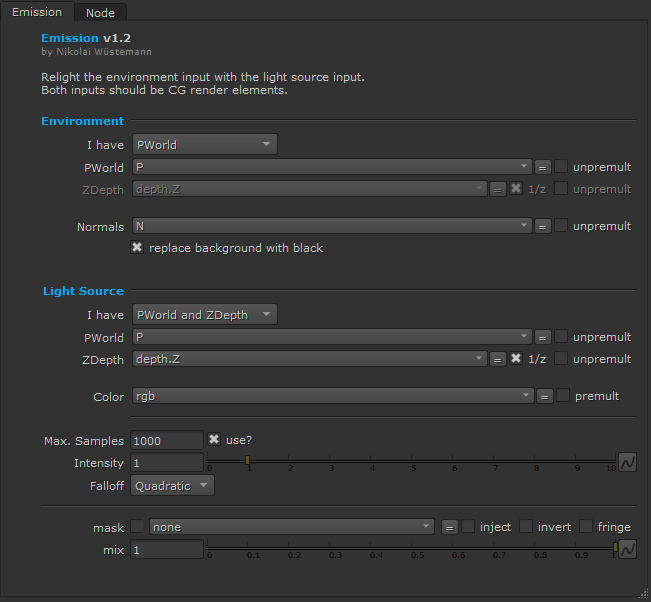
Task: Toggle the Max. Samples use? checkbox
Action: click(214, 440)
